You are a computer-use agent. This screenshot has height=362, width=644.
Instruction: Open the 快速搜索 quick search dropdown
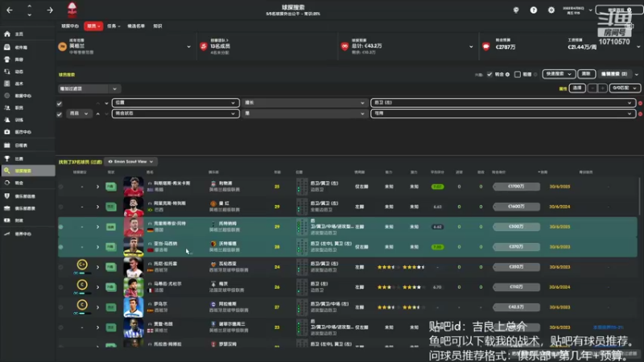[x=559, y=74]
